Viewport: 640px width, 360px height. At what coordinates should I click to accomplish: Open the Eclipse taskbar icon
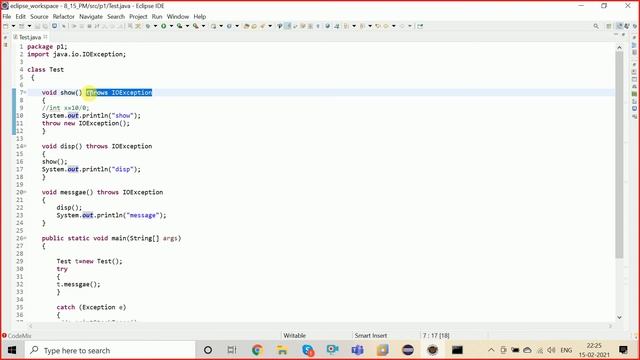(x=408, y=350)
